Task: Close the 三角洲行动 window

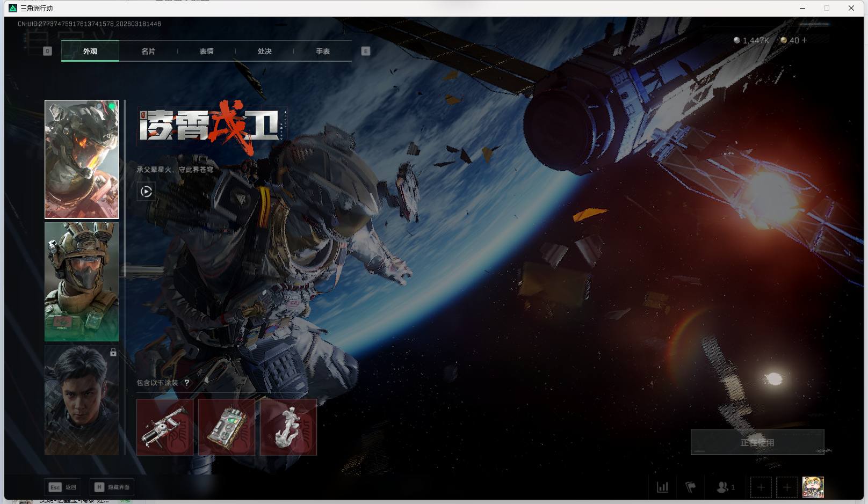Action: [x=851, y=8]
